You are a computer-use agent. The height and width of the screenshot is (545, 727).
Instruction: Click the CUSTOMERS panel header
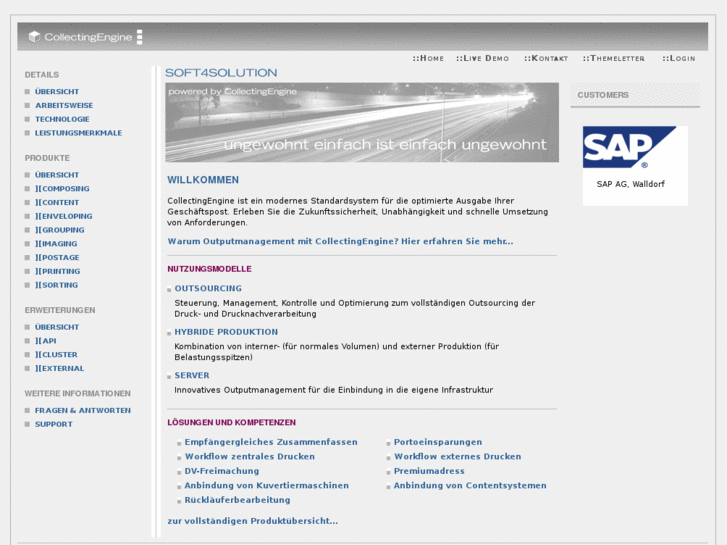click(x=635, y=95)
